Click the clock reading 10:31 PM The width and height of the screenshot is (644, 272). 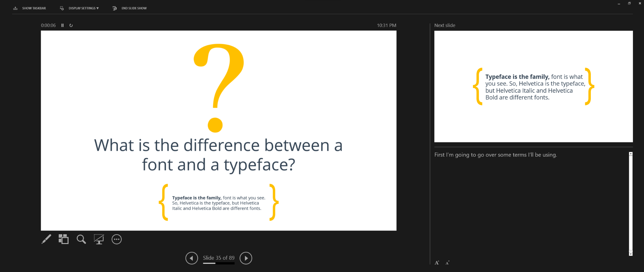tap(386, 25)
